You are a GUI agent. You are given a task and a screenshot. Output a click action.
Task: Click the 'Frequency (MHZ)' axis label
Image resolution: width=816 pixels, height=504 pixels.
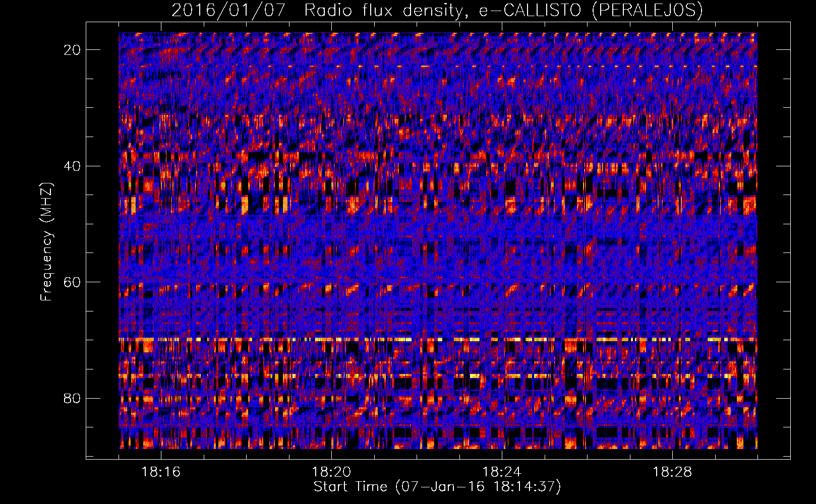click(x=46, y=241)
